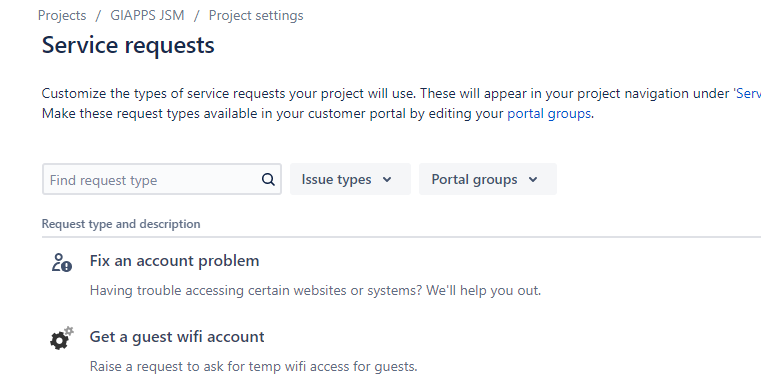This screenshot has width=761, height=390.
Task: Click the magnifier search icon
Action: click(268, 179)
